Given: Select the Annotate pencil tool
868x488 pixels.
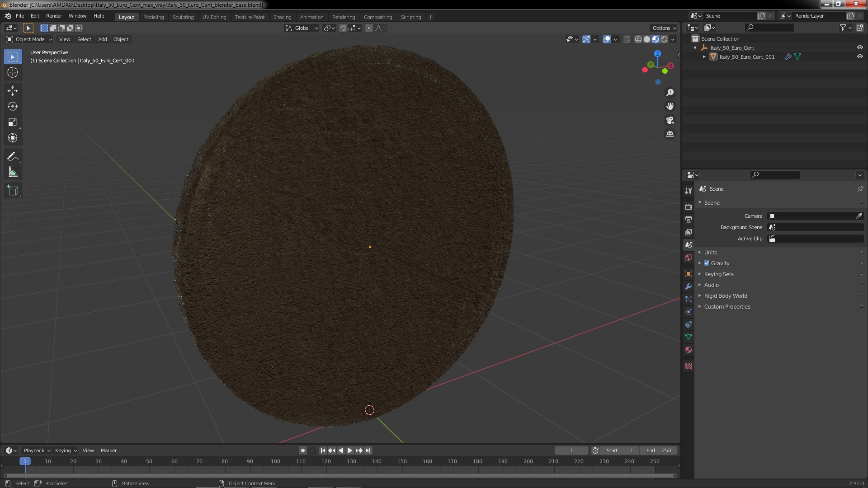Looking at the screenshot, I should click(x=13, y=157).
